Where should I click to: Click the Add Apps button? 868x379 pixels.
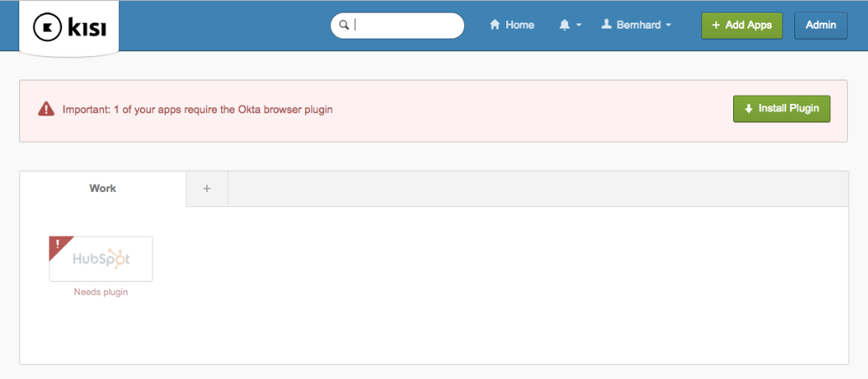pyautogui.click(x=741, y=25)
